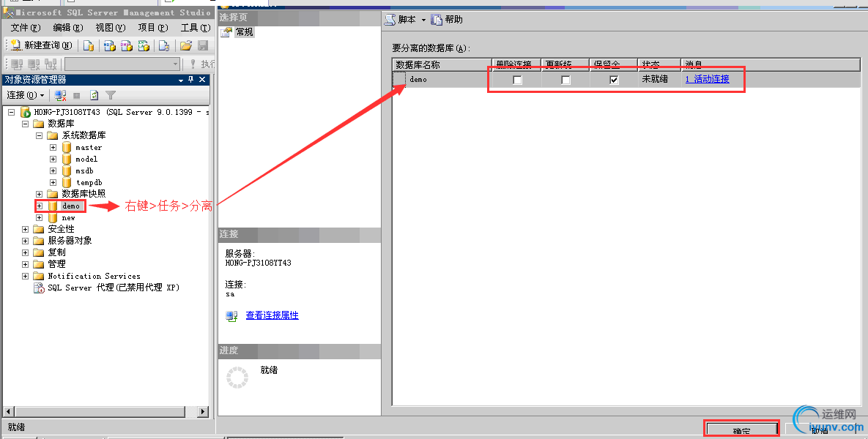Open the 1 活动连接 message link

point(707,79)
